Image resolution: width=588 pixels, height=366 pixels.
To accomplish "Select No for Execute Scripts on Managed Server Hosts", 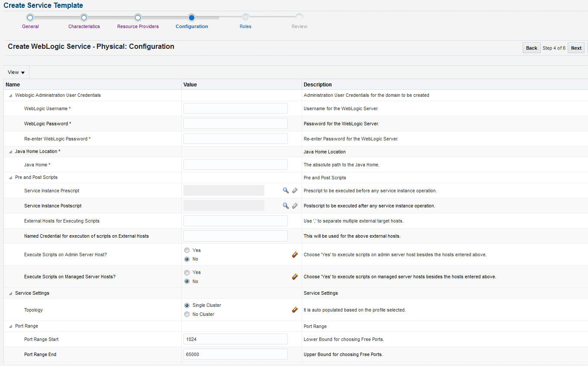I will point(187,281).
